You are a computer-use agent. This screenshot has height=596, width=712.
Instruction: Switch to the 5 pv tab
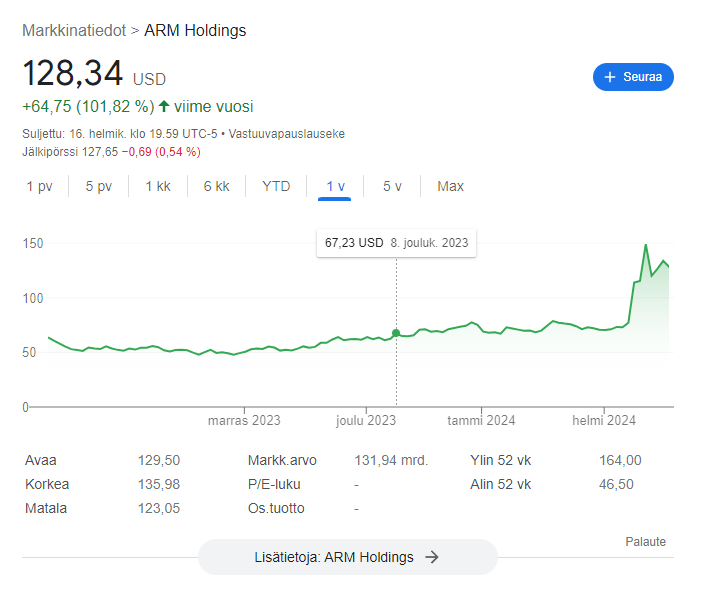point(99,186)
